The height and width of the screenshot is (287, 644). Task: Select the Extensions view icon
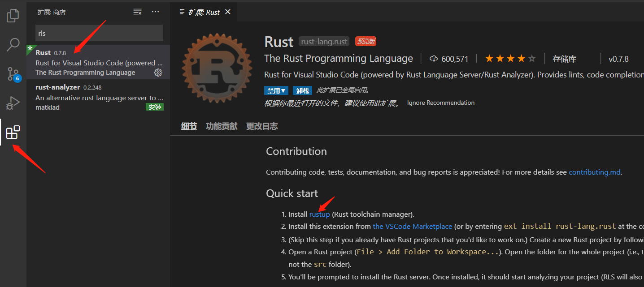click(13, 132)
